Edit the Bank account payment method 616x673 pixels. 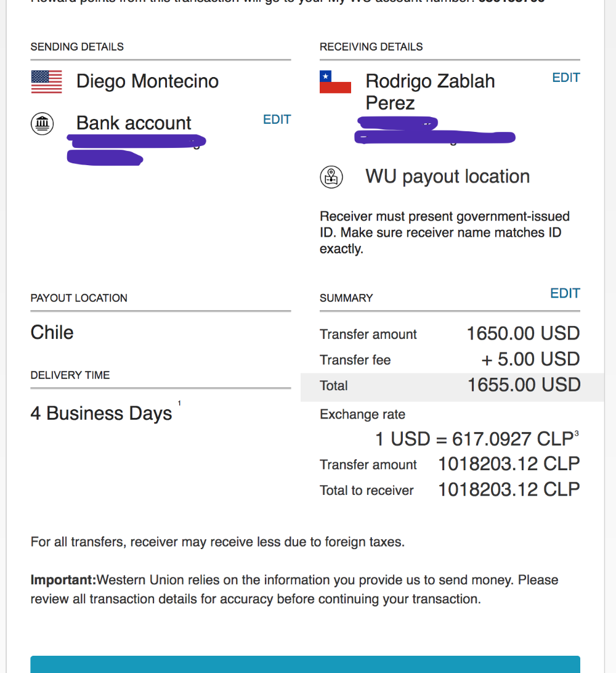pos(277,120)
